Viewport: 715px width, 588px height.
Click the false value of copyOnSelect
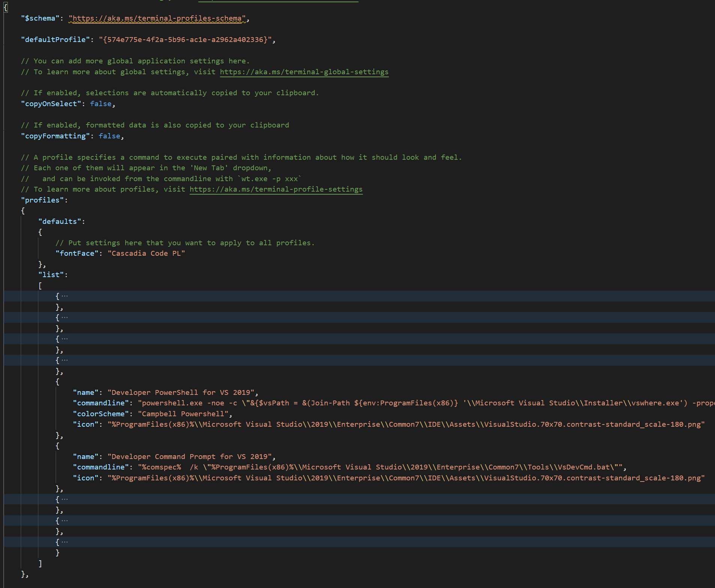(x=101, y=104)
